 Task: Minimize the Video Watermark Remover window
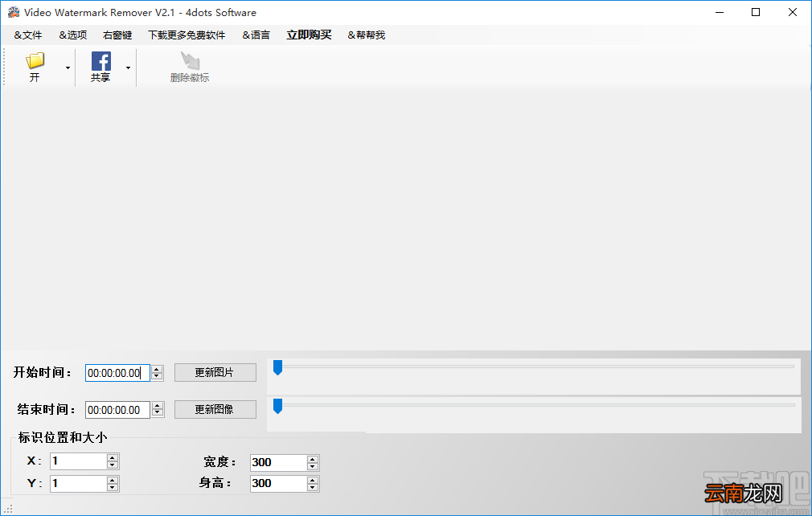(720, 12)
